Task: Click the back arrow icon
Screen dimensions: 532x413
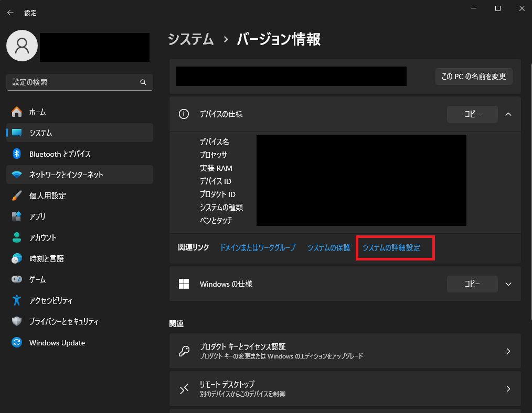Action: [10, 13]
